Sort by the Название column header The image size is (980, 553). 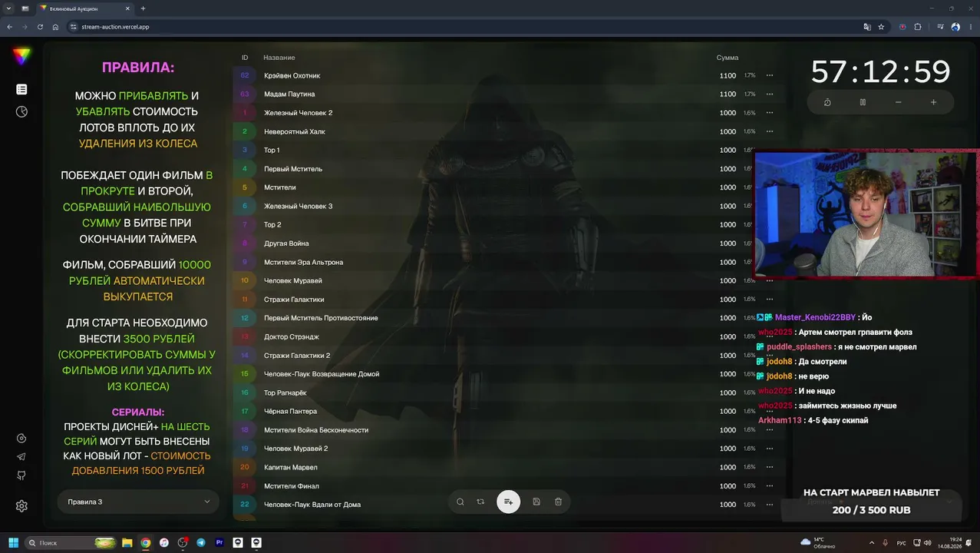[x=279, y=58]
